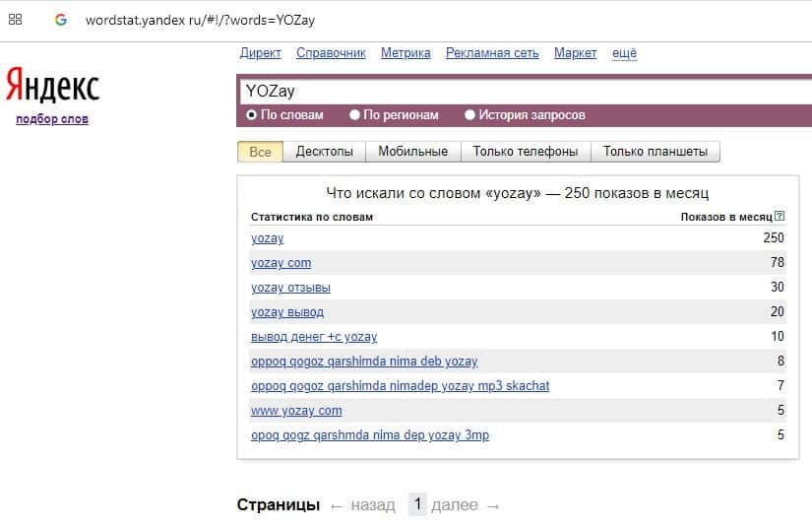The width and height of the screenshot is (812, 528).
Task: Click the address bar URL
Action: pos(200,21)
